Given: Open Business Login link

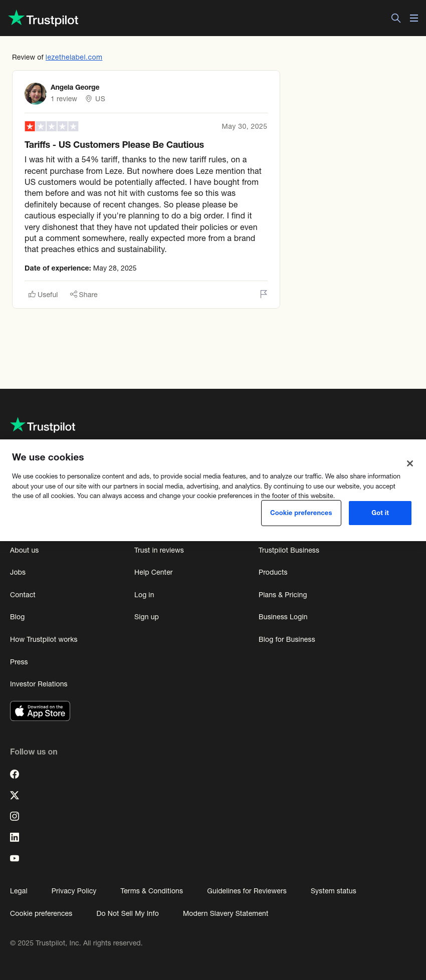Looking at the screenshot, I should pos(283,617).
